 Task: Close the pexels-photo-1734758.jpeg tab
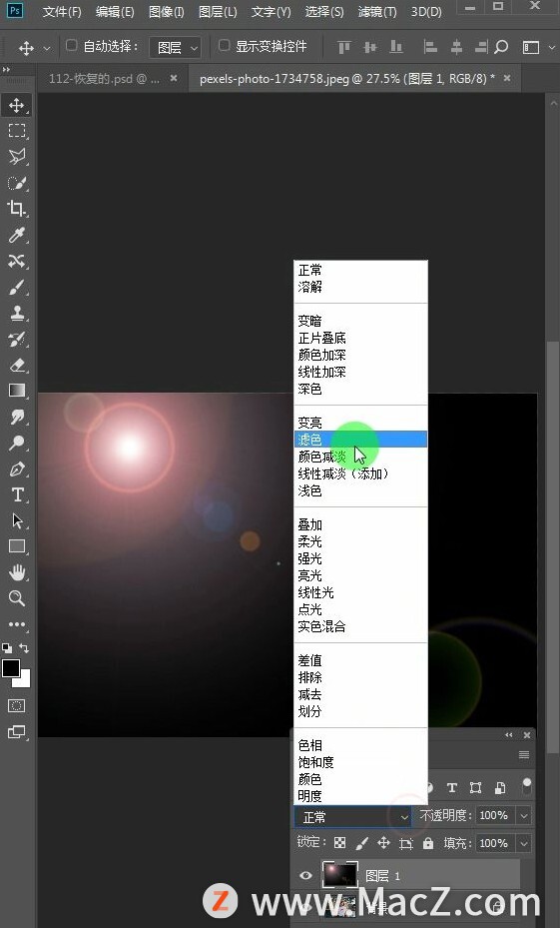pyautogui.click(x=507, y=78)
